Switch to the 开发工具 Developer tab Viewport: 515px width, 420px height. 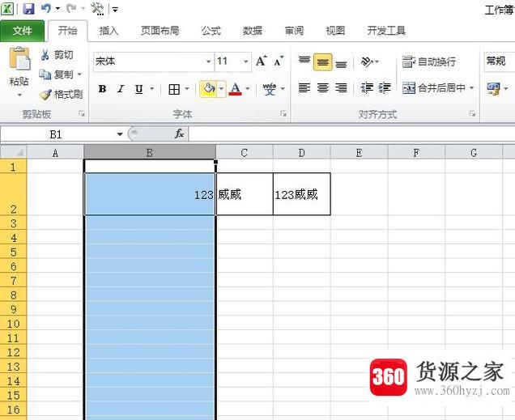(386, 31)
